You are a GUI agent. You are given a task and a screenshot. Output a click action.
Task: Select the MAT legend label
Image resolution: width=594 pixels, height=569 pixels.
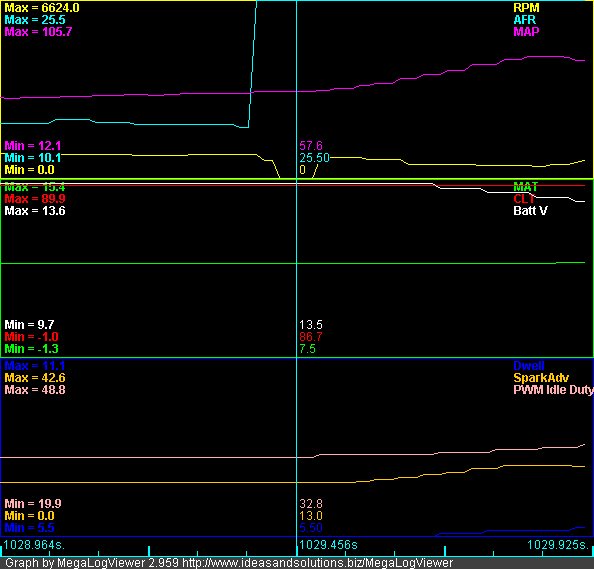(525, 187)
